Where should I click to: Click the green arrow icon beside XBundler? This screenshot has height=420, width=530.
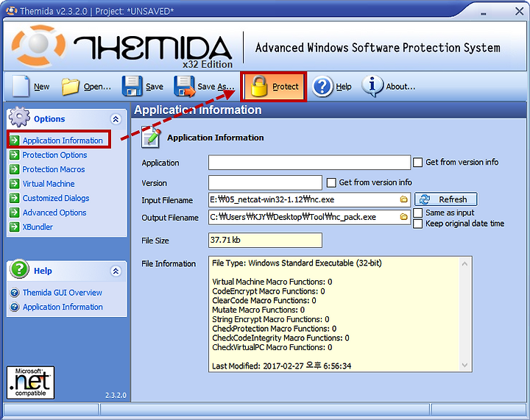point(15,227)
